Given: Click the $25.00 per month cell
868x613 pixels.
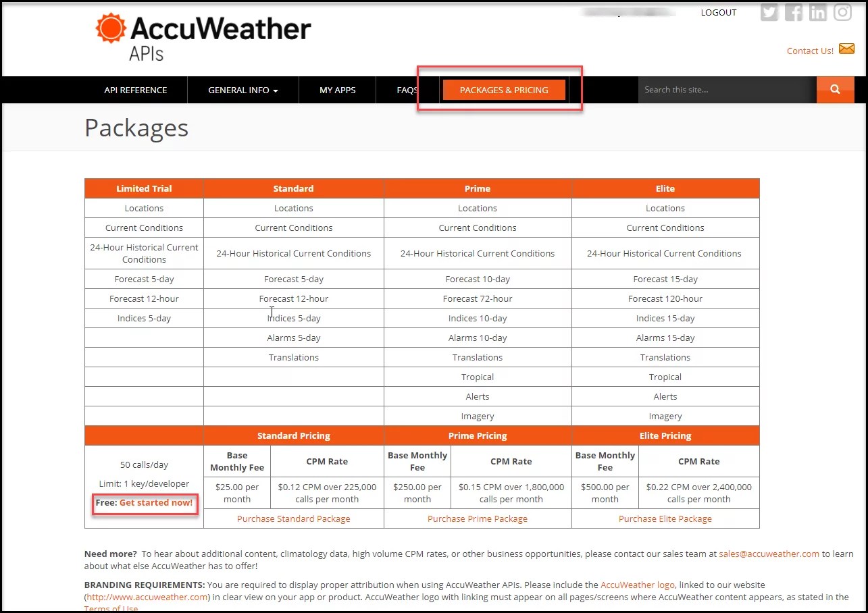Looking at the screenshot, I should point(237,493).
